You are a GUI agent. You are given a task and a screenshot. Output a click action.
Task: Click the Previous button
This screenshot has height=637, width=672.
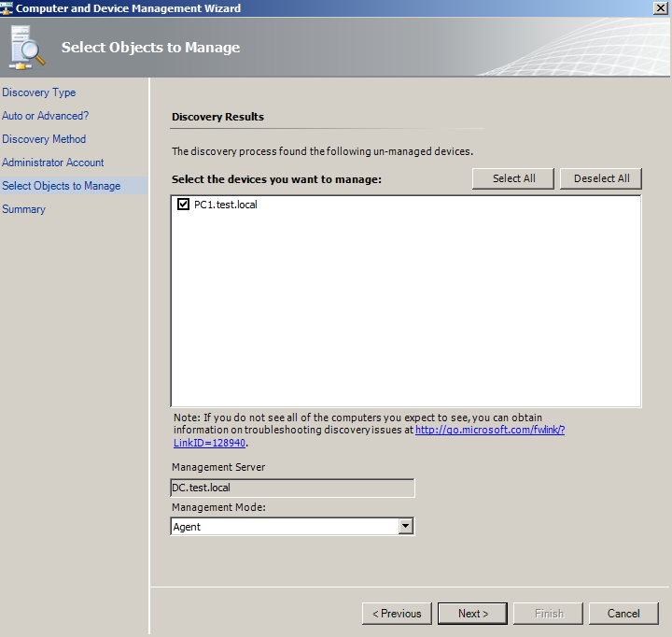pyautogui.click(x=397, y=614)
